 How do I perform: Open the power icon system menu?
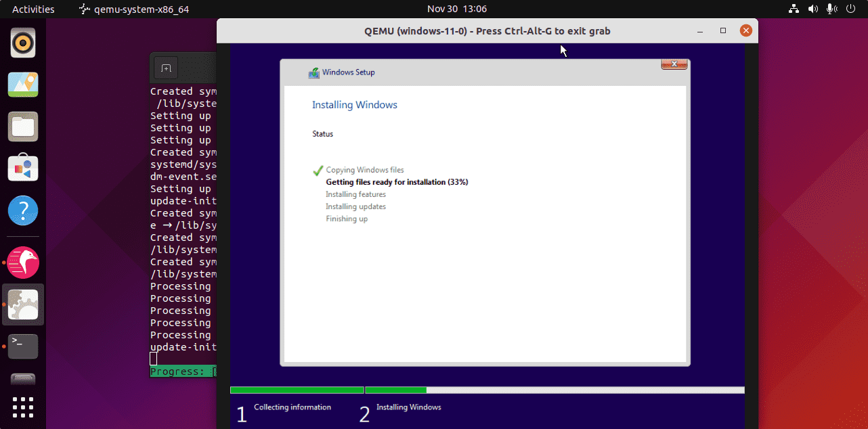(850, 9)
